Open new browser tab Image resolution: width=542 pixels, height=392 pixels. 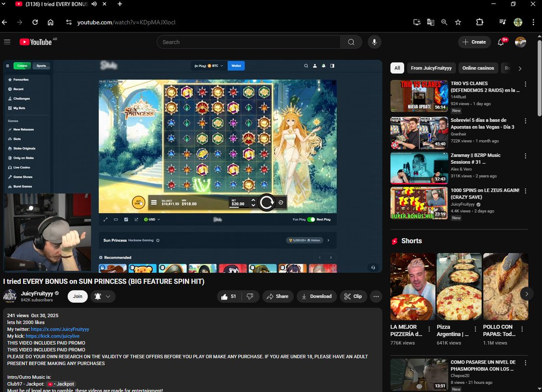coord(120,4)
